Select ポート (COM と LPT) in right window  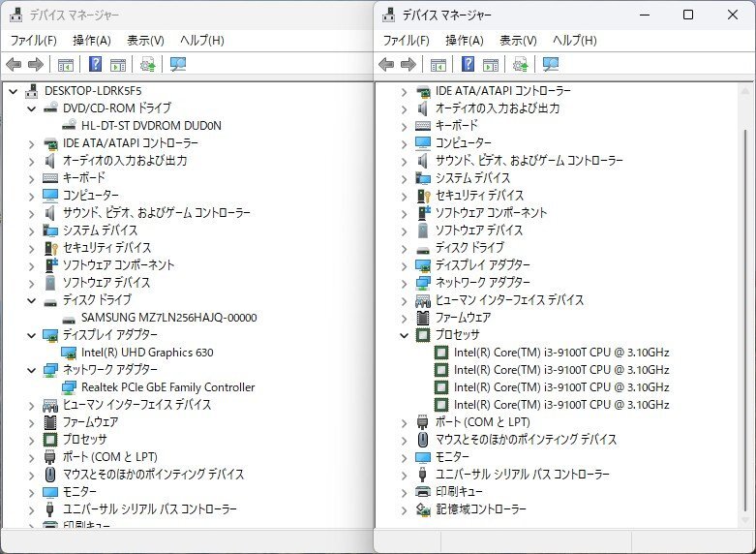click(483, 422)
